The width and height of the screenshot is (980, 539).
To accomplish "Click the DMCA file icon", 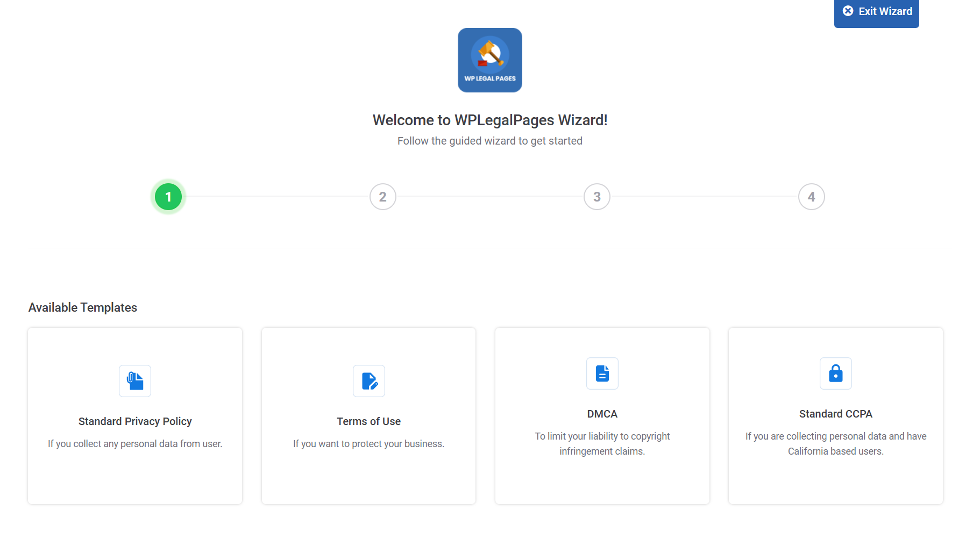I will click(x=602, y=373).
